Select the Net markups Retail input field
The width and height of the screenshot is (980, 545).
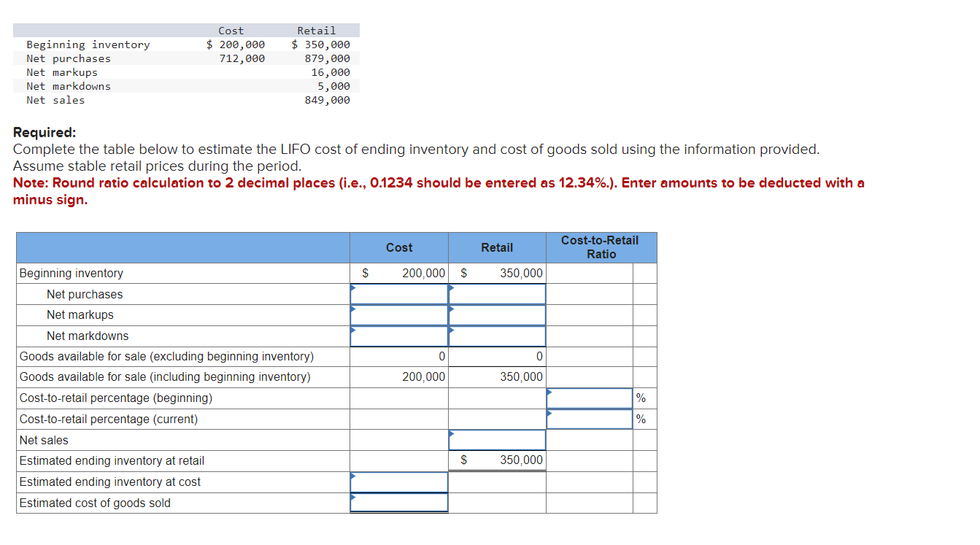[x=496, y=314]
